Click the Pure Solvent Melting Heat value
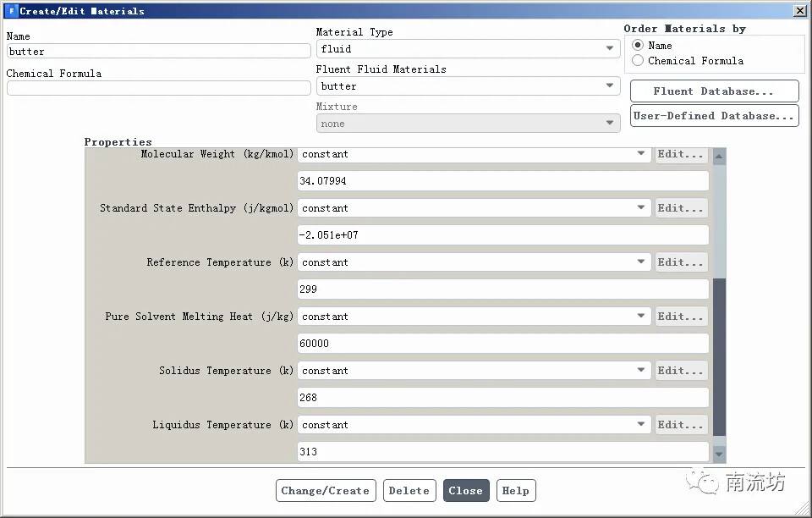 (x=502, y=344)
